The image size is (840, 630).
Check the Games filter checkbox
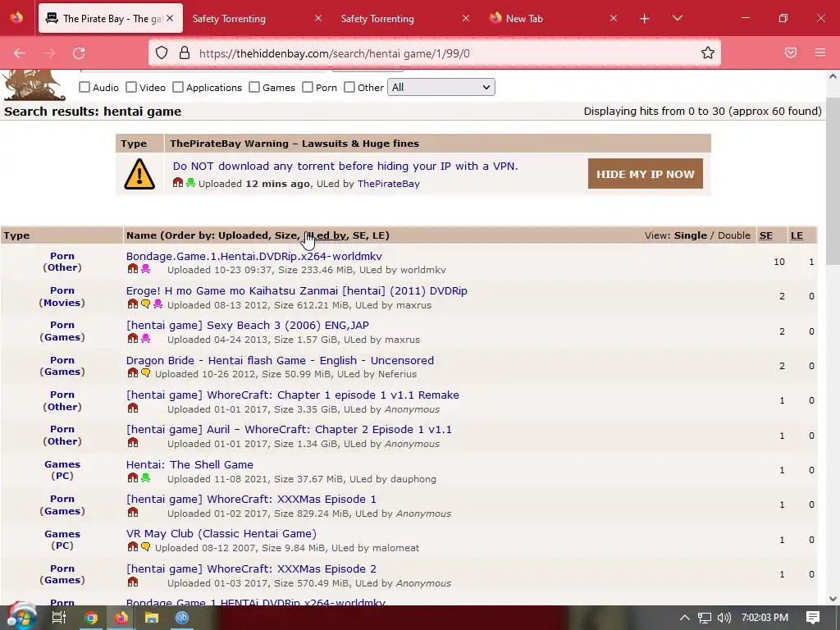pos(254,87)
